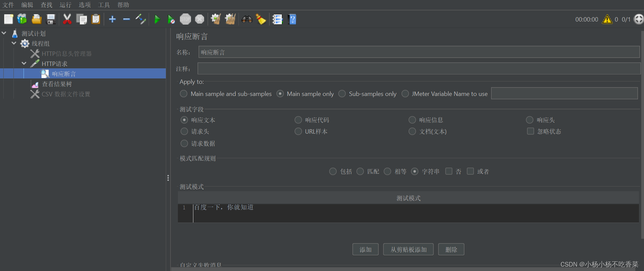Click the yellow warning log icon
The height and width of the screenshot is (271, 644).
coord(607,19)
